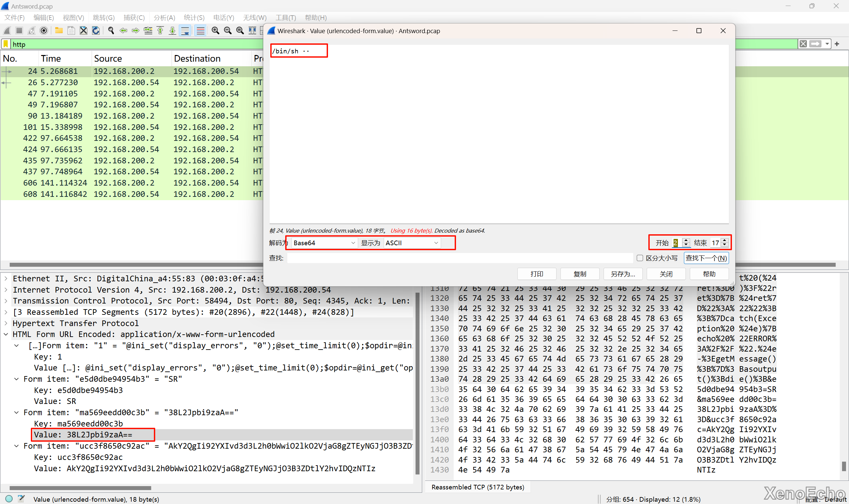The width and height of the screenshot is (849, 504).
Task: Collapse the HTML Form URL Encoded node
Action: tap(6, 334)
